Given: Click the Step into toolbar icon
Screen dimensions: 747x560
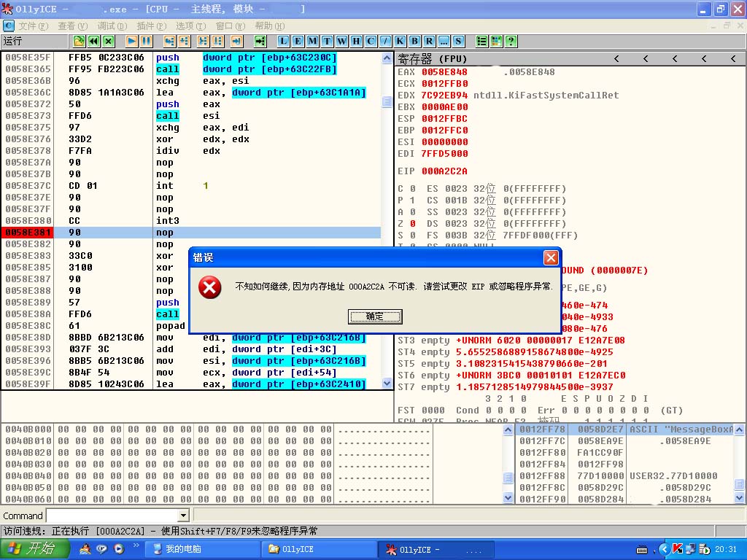Looking at the screenshot, I should click(169, 42).
